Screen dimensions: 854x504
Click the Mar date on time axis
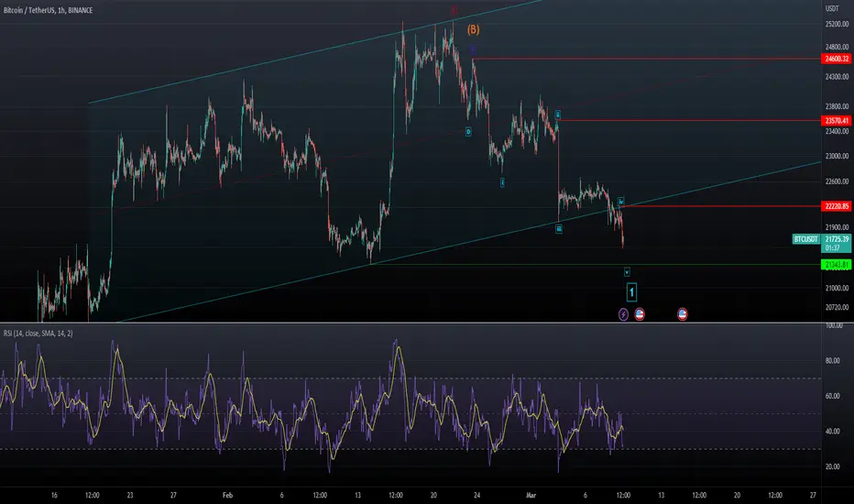point(531,495)
